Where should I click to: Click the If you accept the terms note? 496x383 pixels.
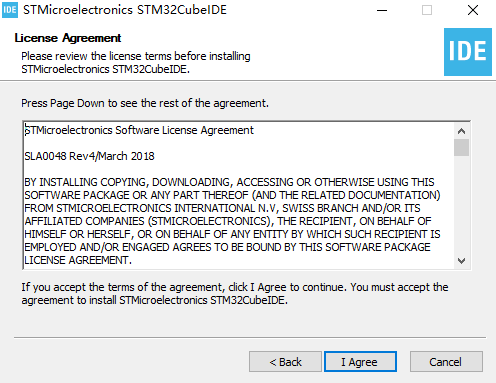pyautogui.click(x=235, y=294)
